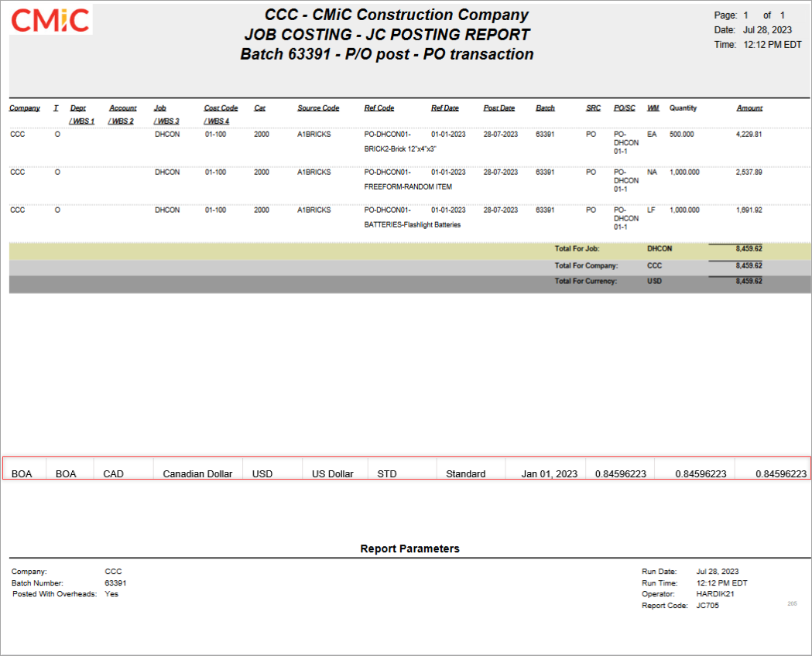
Task: Click the header date "Jul 28, 2023" beside Date:
Action: point(767,30)
